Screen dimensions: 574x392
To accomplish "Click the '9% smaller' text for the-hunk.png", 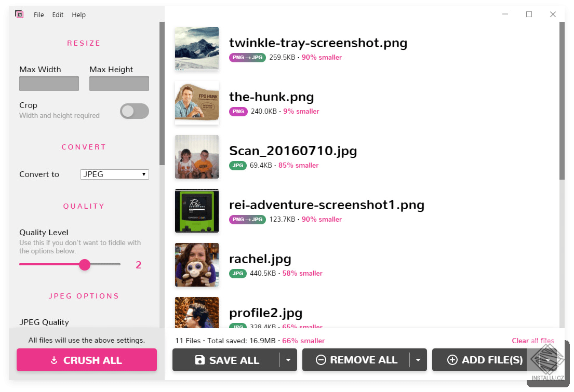I will click(301, 111).
